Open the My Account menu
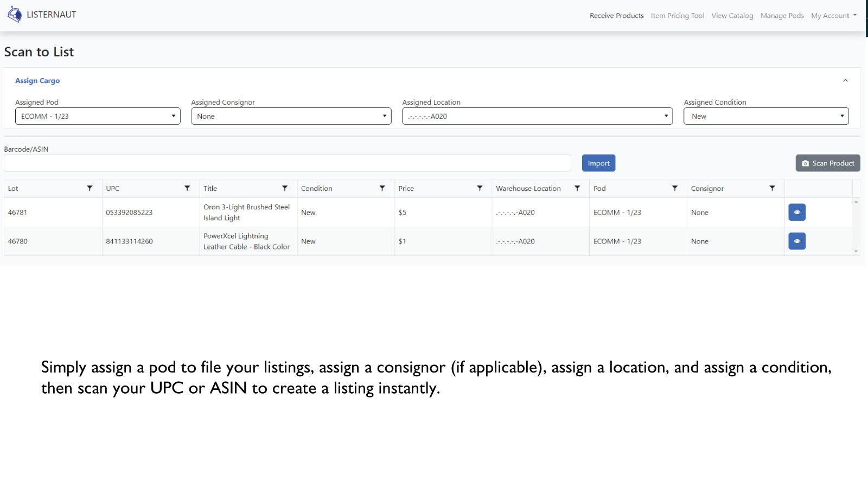The height and width of the screenshot is (488, 868). (833, 15)
